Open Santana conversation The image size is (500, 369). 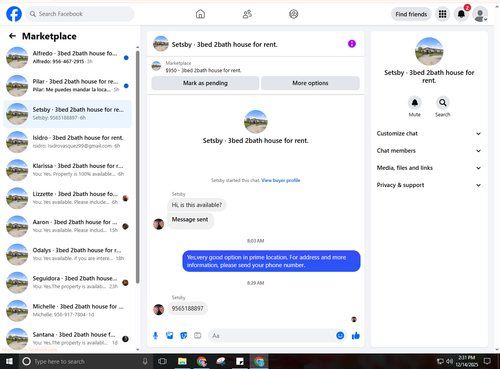pyautogui.click(x=67, y=339)
